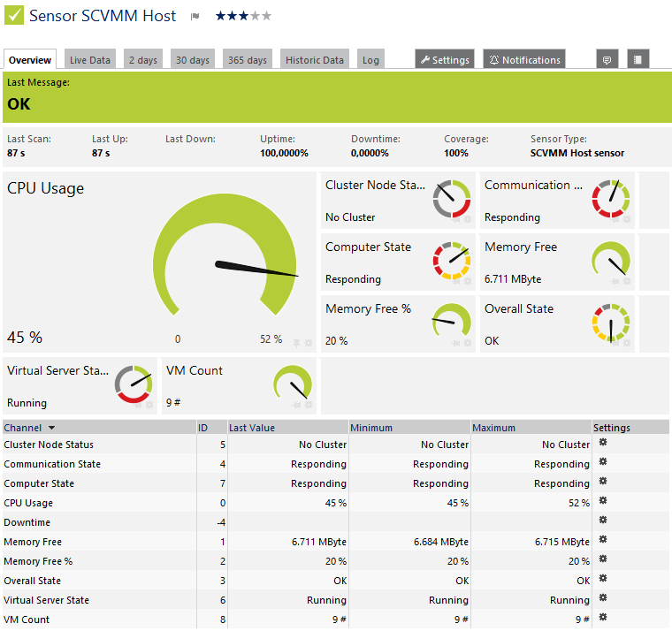The width and height of the screenshot is (672, 631).
Task: Click the pin icon on Cluster Node Status gauge
Action: 456,219
